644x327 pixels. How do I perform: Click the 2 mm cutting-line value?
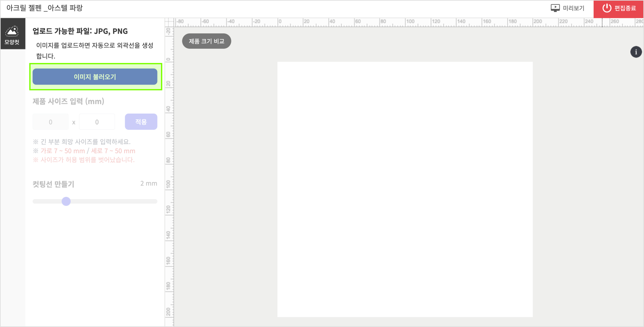point(149,184)
